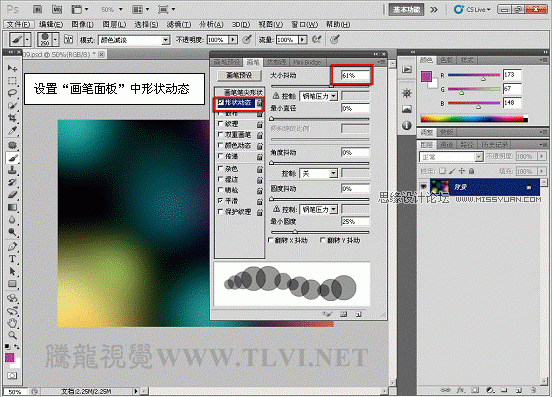Select the Clone Stamp tool

pyautogui.click(x=12, y=170)
